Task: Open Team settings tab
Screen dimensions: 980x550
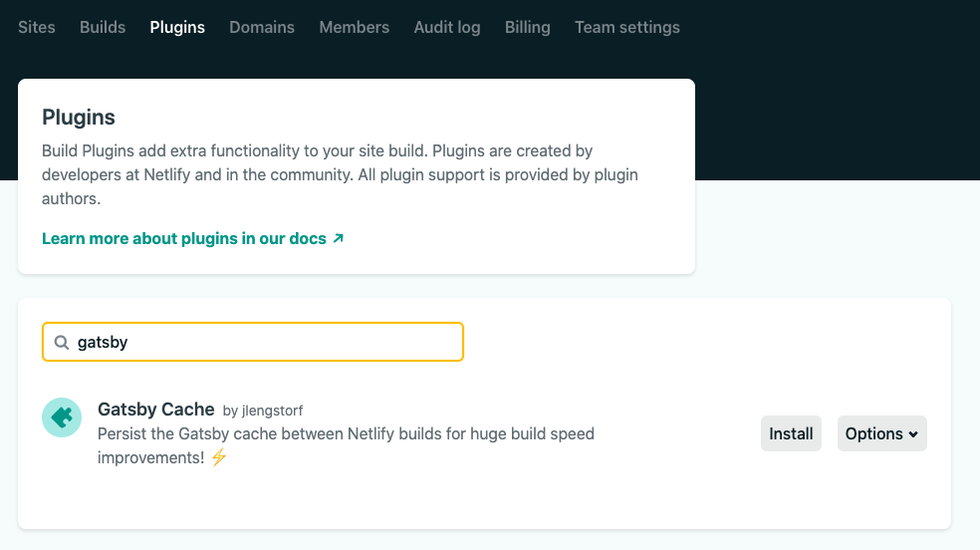Action: point(627,28)
